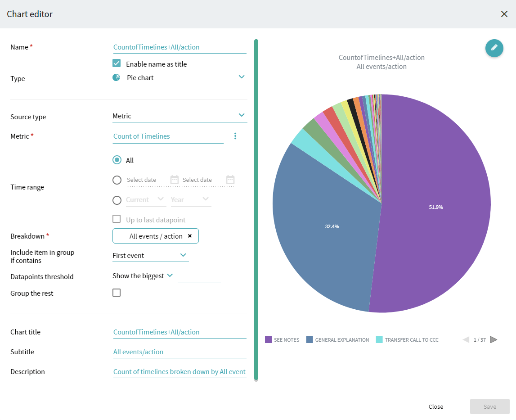
Task: Toggle Enable name as title checkbox
Action: [117, 63]
